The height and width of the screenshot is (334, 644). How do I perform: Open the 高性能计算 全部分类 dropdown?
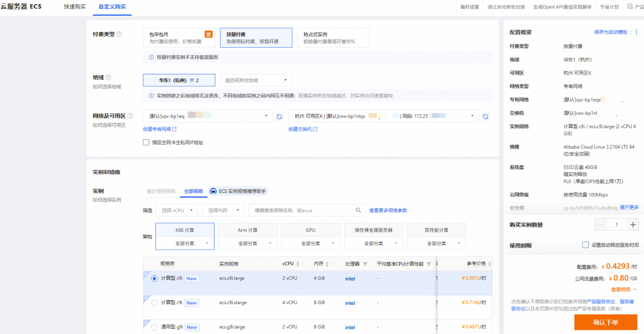437,243
